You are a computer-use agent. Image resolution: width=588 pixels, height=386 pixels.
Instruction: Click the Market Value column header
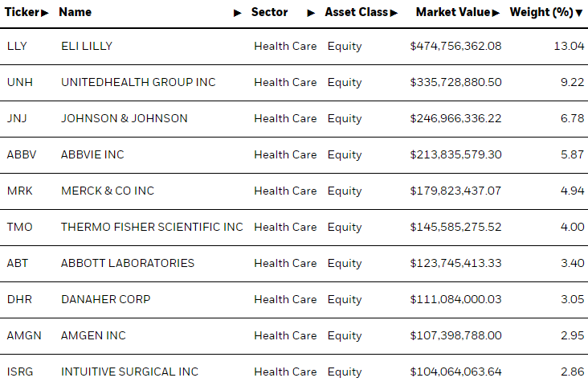[x=453, y=12]
